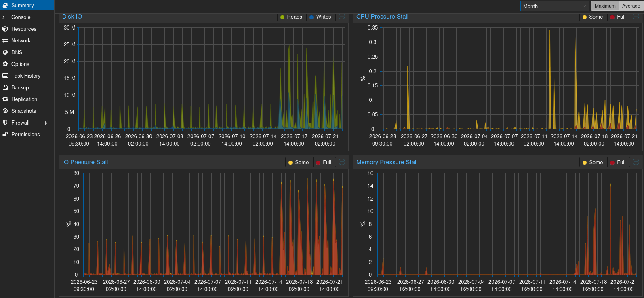The height and width of the screenshot is (298, 644).
Task: Select the Summary menu item
Action: pyautogui.click(x=27, y=6)
